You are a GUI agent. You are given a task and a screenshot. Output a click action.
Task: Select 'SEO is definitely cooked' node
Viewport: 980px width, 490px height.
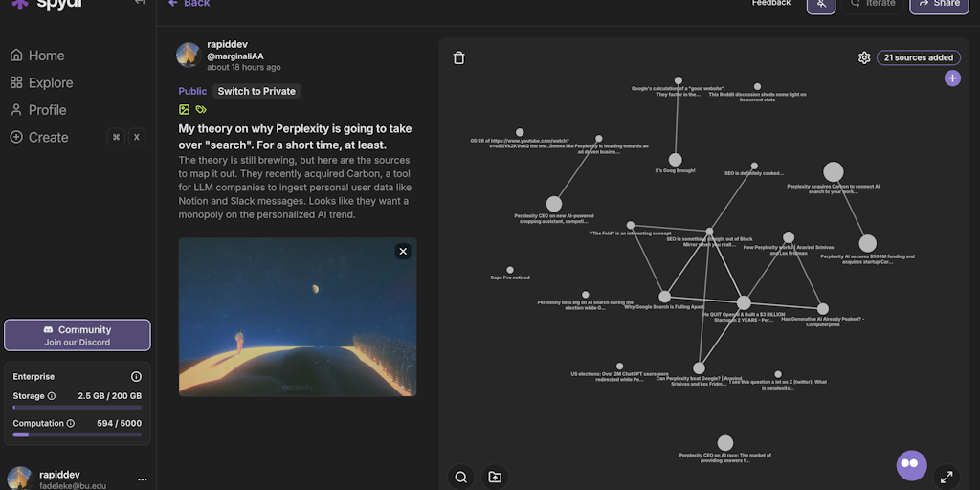pyautogui.click(x=754, y=167)
